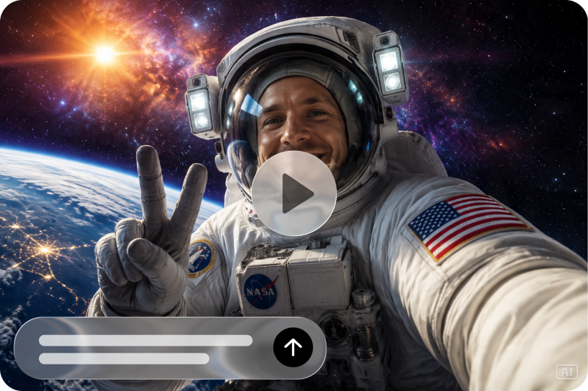Image resolution: width=588 pixels, height=391 pixels.
Task: Submit the prompt with the arrow button
Action: click(293, 347)
